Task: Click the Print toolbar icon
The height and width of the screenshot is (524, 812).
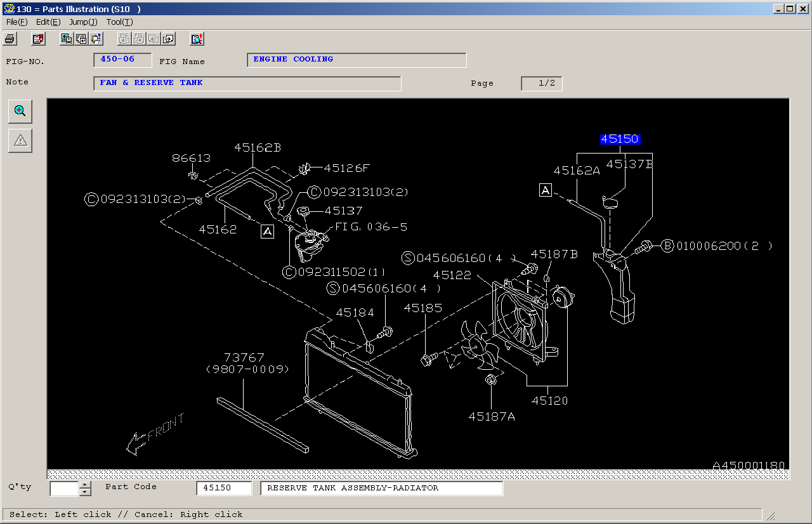Action: coord(10,39)
